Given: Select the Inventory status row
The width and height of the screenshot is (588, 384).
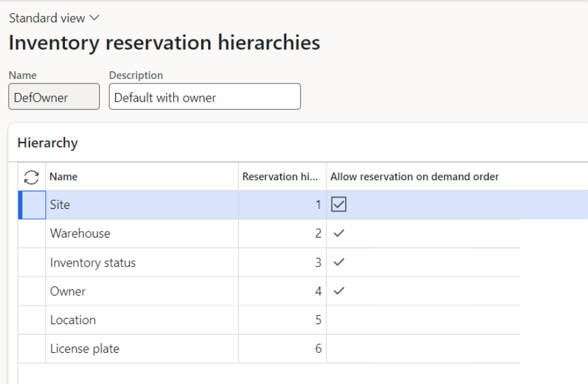Looking at the screenshot, I should pos(93,262).
